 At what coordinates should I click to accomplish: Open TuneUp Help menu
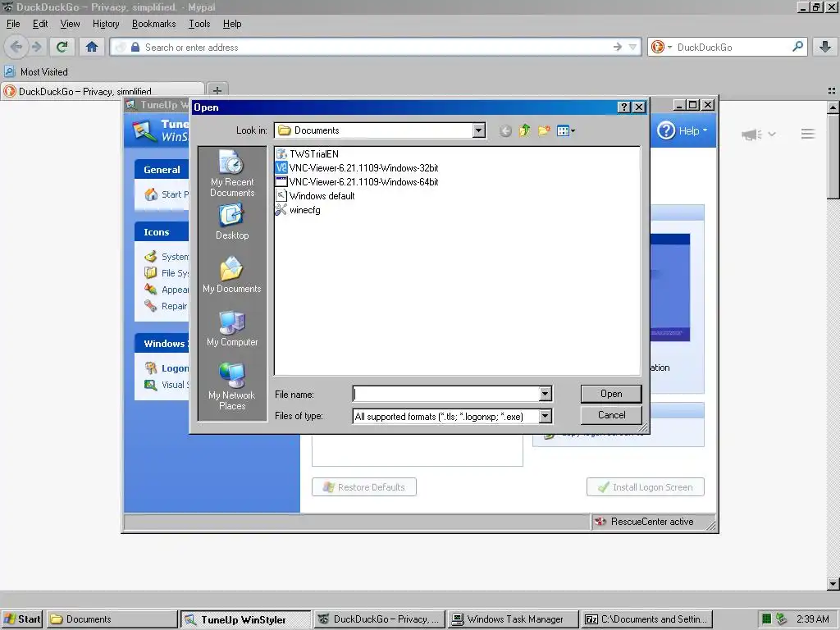pos(682,130)
